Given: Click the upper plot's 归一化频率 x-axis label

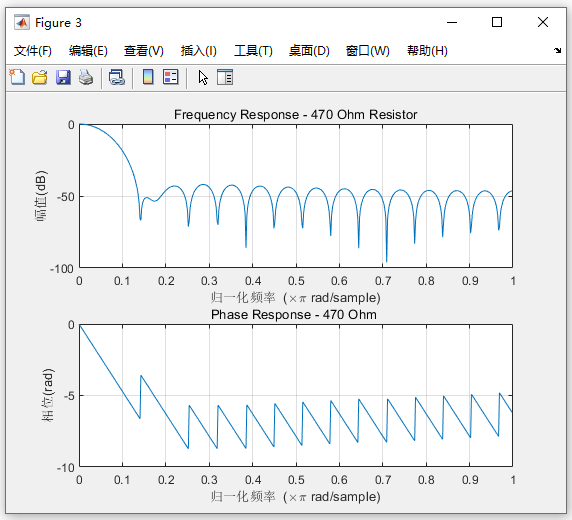Looking at the screenshot, I should coord(295,298).
